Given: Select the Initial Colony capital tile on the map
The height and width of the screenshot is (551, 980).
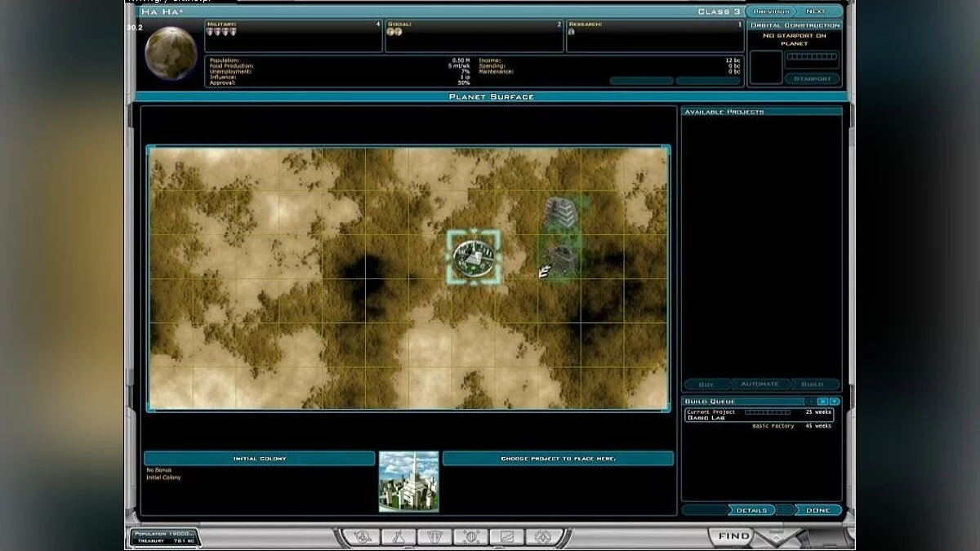Looking at the screenshot, I should click(474, 257).
